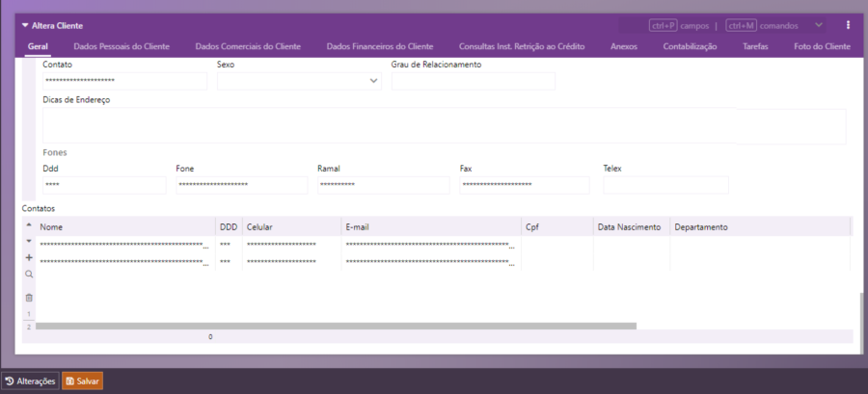This screenshot has height=394, width=868.
Task: Click the E-mail column header
Action: [x=431, y=227]
